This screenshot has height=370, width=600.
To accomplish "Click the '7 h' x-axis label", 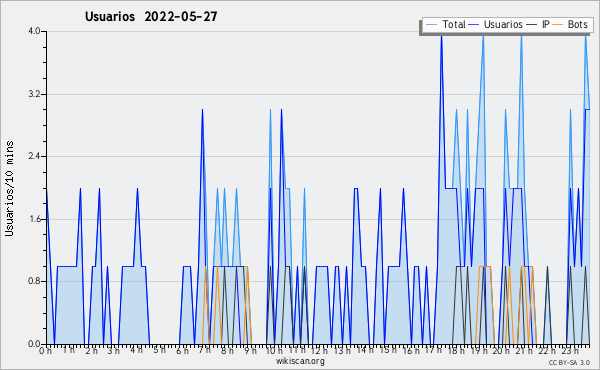I will pyautogui.click(x=204, y=350).
